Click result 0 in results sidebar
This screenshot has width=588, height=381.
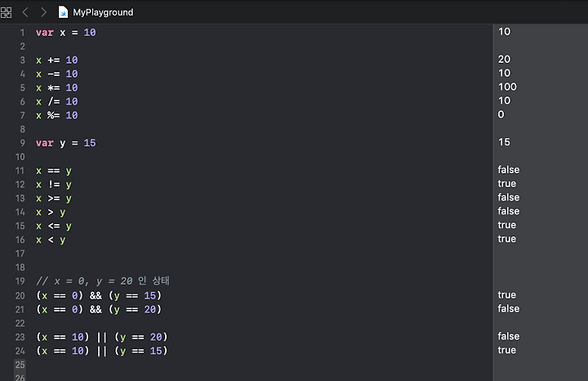click(x=501, y=114)
